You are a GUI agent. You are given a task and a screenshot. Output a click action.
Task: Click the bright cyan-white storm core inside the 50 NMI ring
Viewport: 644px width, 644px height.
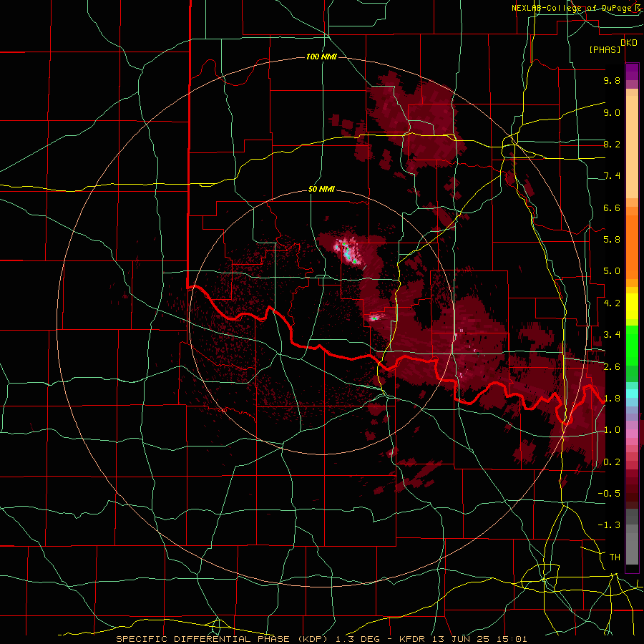point(348,252)
